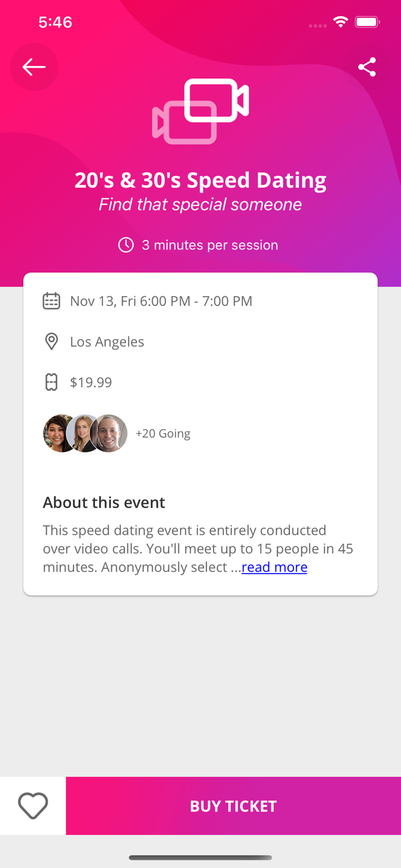Screen dimensions: 401x868
Task: Tap the location pin icon for Los Angeles
Action: pos(51,341)
